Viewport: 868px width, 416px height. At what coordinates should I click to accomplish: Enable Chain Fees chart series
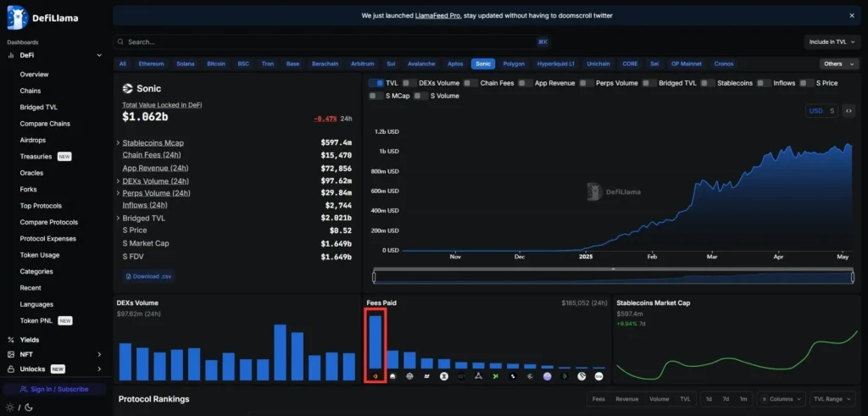(x=471, y=83)
